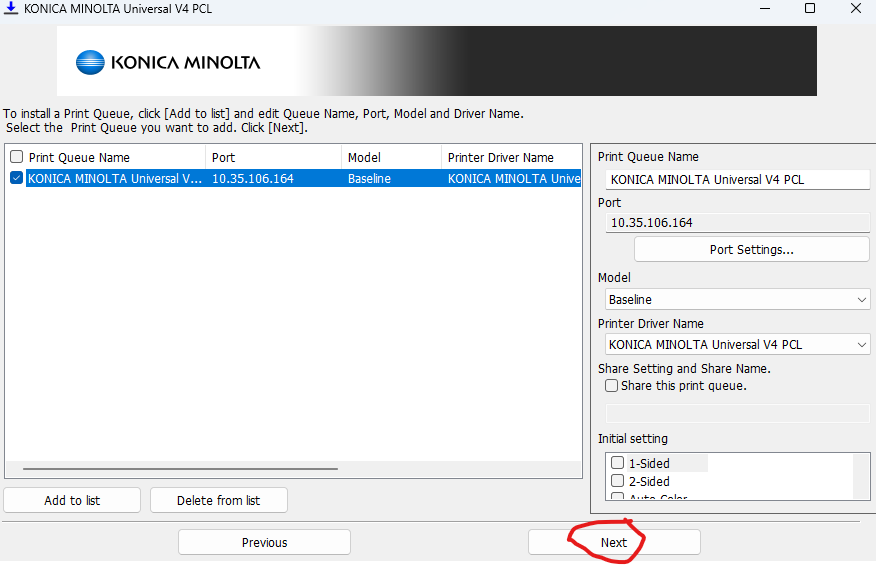Toggle the select-all Print Queue Name checkbox
Viewport: 876px width, 566px height.
(x=16, y=157)
